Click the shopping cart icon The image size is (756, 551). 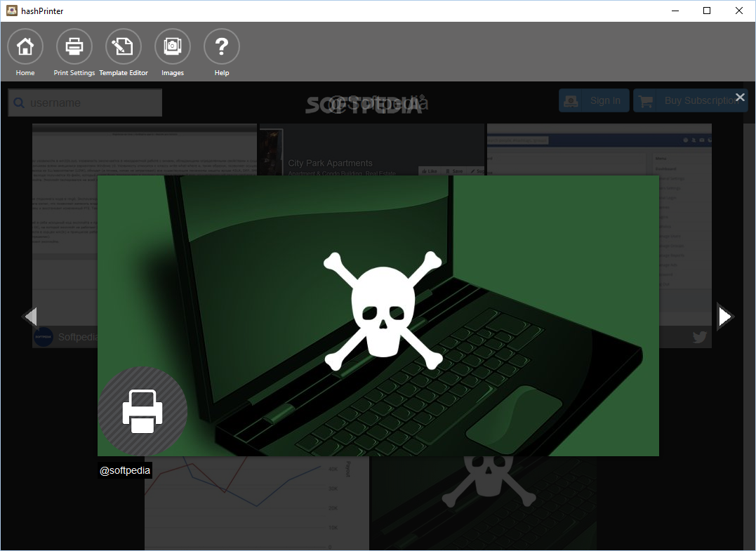tap(646, 101)
